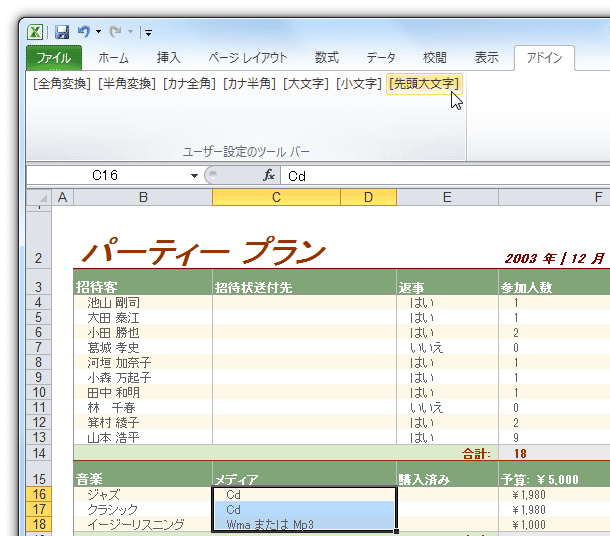Select column D header
The image size is (610, 536).
click(x=368, y=197)
